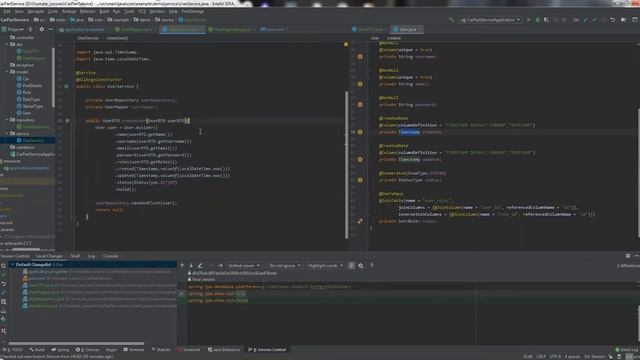This screenshot has height=360, width=640.
Task: Click the Git commit checkmark icon
Action: tap(595, 20)
